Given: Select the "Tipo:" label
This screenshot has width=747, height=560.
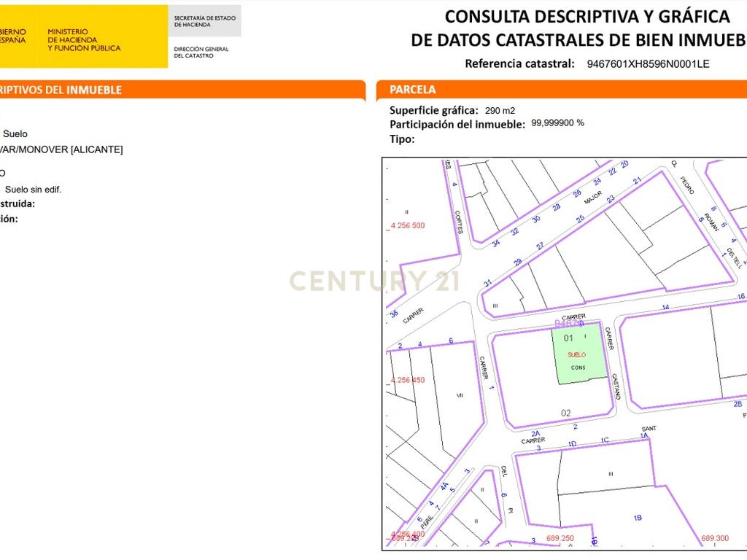Looking at the screenshot, I should [x=402, y=139].
